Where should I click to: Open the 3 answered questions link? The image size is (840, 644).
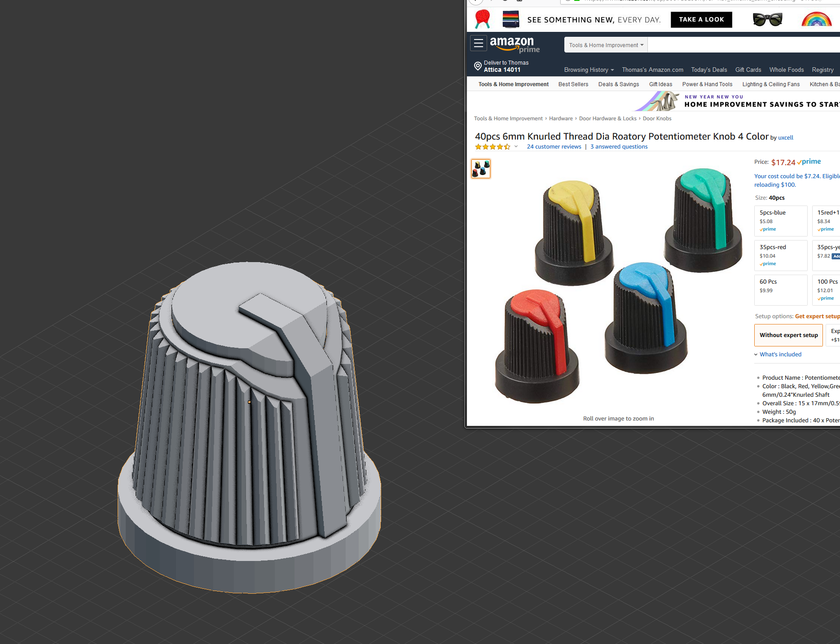(x=619, y=147)
